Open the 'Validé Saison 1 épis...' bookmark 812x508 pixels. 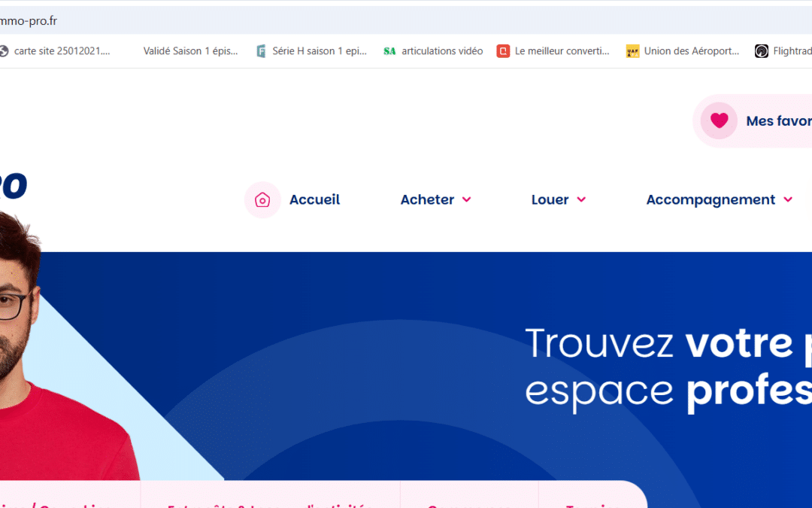pos(190,51)
